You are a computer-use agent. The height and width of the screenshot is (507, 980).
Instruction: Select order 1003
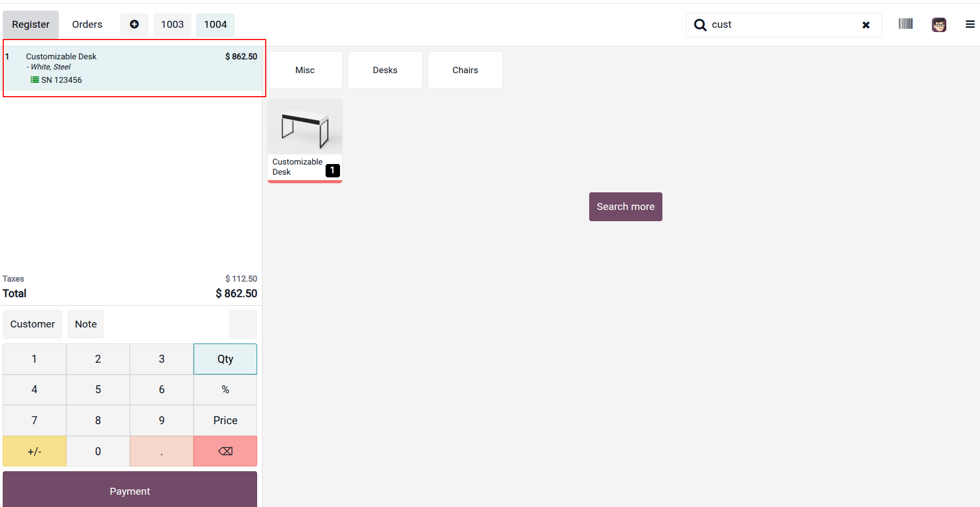coord(172,25)
